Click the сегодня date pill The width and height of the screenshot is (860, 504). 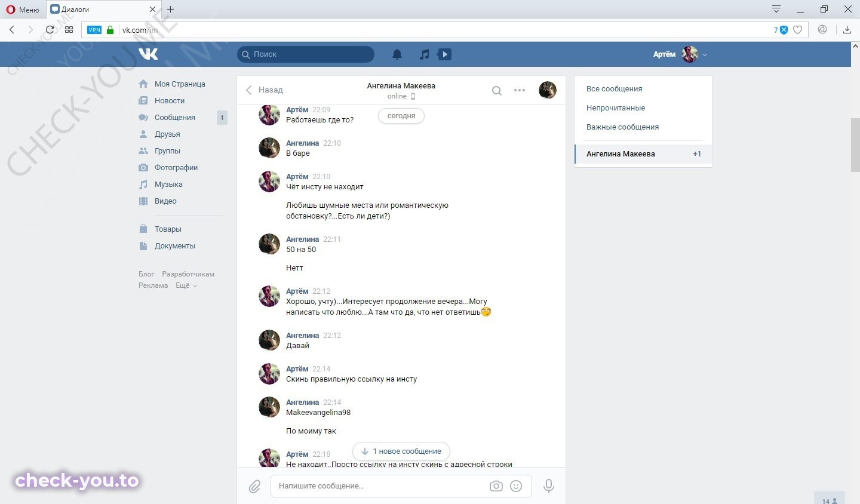(x=401, y=116)
